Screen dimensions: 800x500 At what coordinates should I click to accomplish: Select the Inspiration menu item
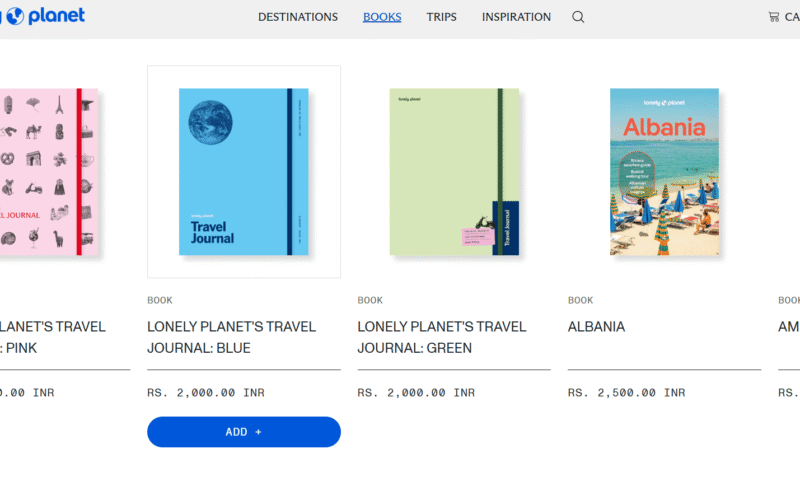[516, 17]
